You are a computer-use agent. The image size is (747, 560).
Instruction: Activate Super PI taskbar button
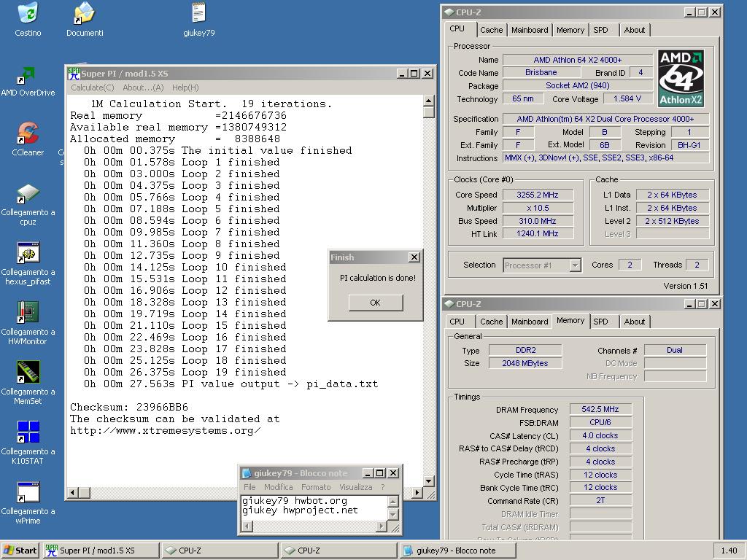[101, 551]
